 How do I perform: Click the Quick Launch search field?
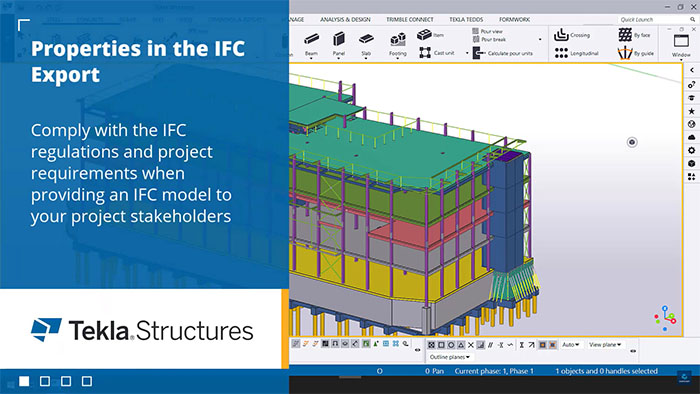click(656, 20)
